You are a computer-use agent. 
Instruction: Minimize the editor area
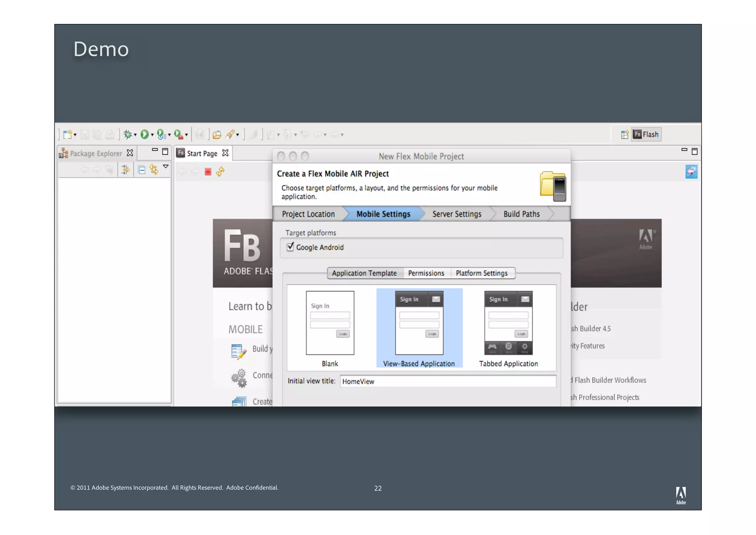tap(684, 150)
